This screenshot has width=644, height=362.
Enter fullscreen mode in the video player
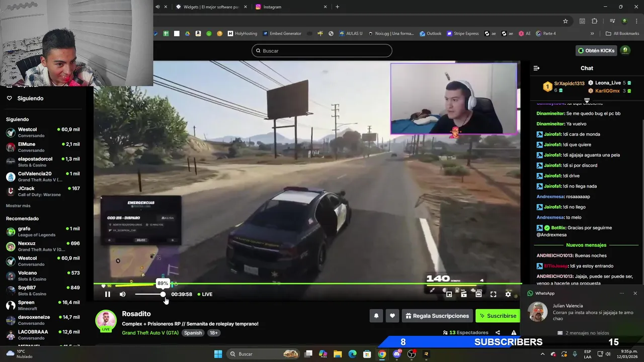(x=493, y=294)
